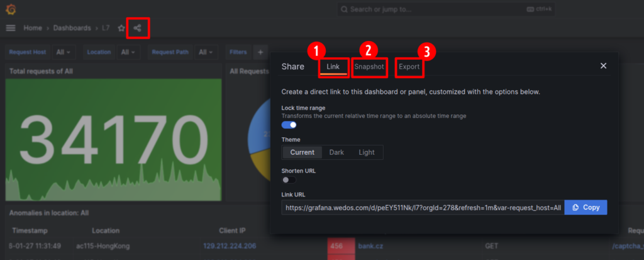Click the Location column header
This screenshot has height=260, width=644.
(x=106, y=230)
